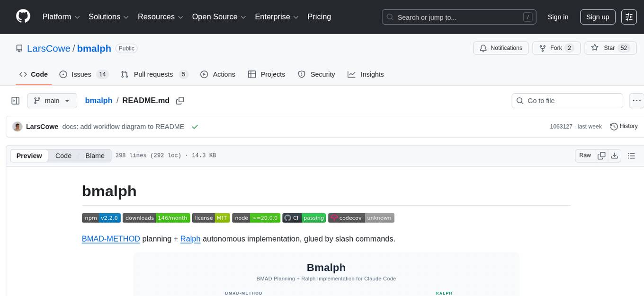Follow the BMAD-METHOD link
Viewport: 644px width, 296px height.
pos(111,239)
